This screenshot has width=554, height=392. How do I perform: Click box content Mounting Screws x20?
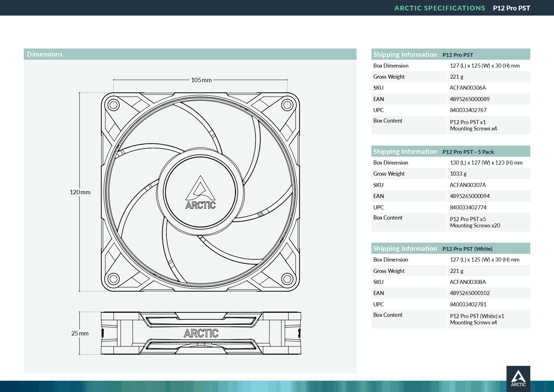475,226
